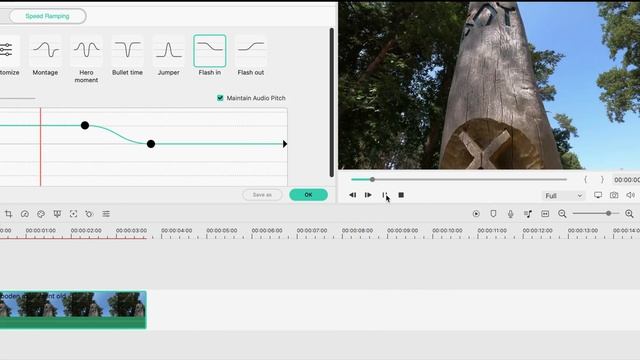The image size is (640, 360).
Task: Switch to the Speed Ramping tab
Action: click(x=47, y=16)
